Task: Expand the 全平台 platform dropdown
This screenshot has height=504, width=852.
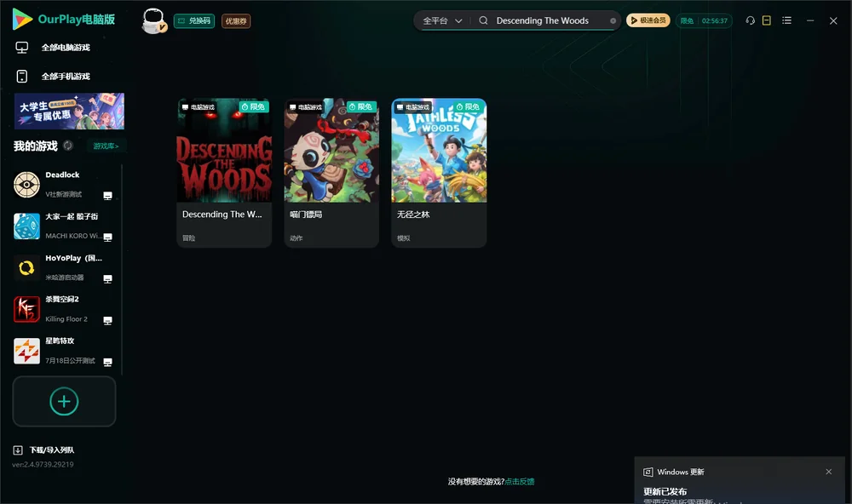Action: [x=442, y=20]
